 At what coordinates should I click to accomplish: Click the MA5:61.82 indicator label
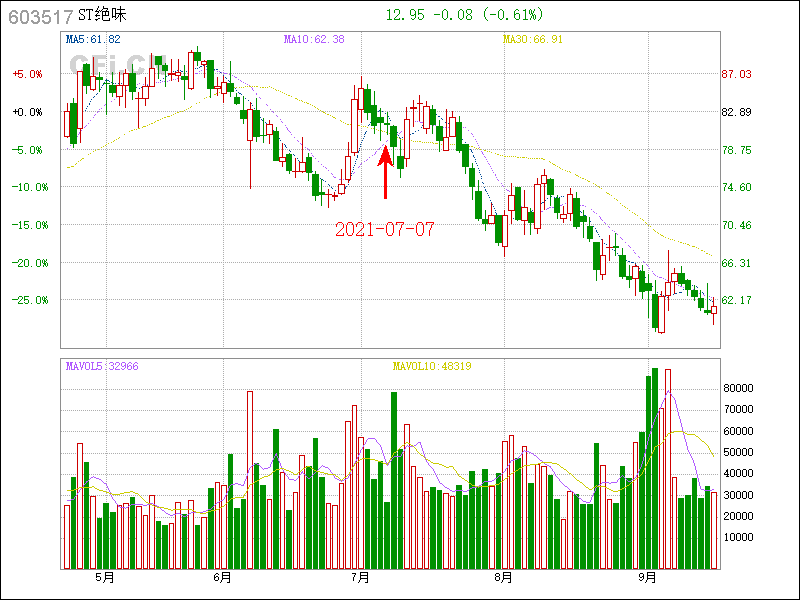(x=93, y=39)
